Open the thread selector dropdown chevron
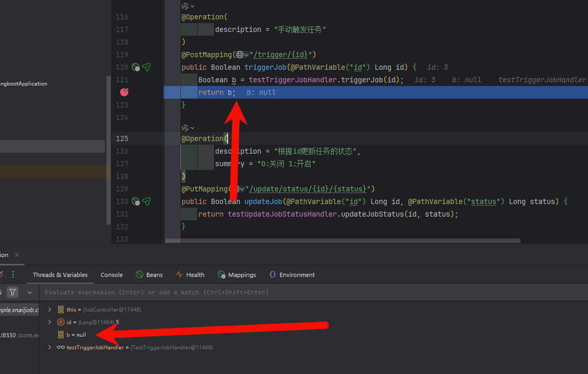Viewport: 588px width, 374px height. 30,292
